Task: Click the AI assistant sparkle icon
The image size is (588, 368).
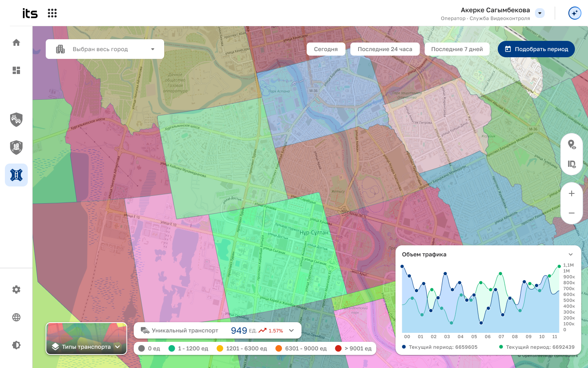Action: pyautogui.click(x=575, y=13)
